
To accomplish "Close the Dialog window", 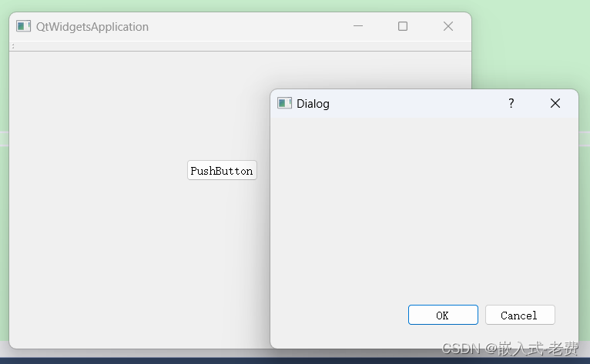I will pos(555,103).
